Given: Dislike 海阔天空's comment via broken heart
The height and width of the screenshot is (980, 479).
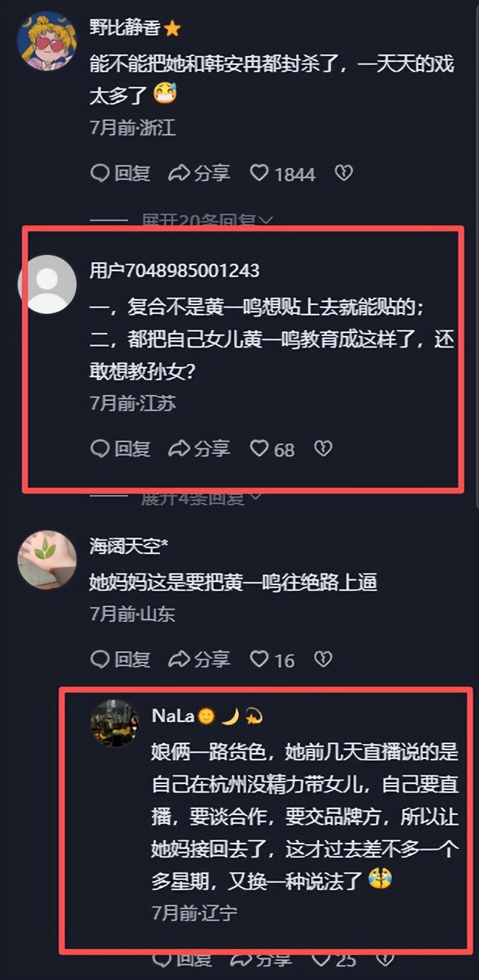Looking at the screenshot, I should (x=323, y=659).
